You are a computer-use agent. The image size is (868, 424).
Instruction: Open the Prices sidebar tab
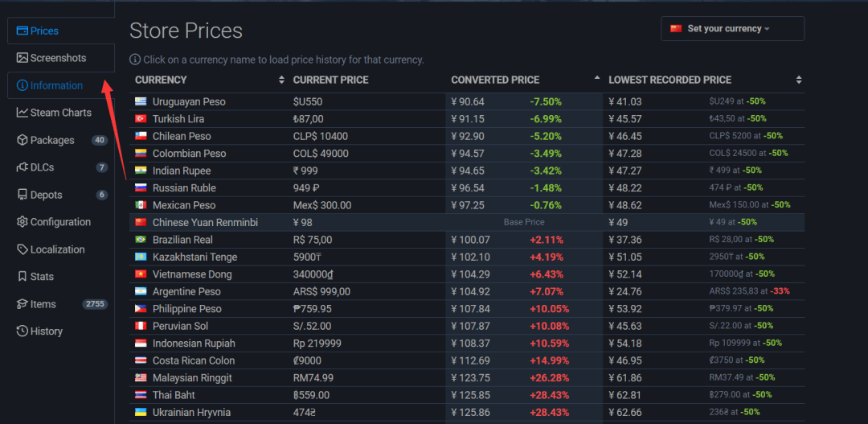(x=44, y=31)
